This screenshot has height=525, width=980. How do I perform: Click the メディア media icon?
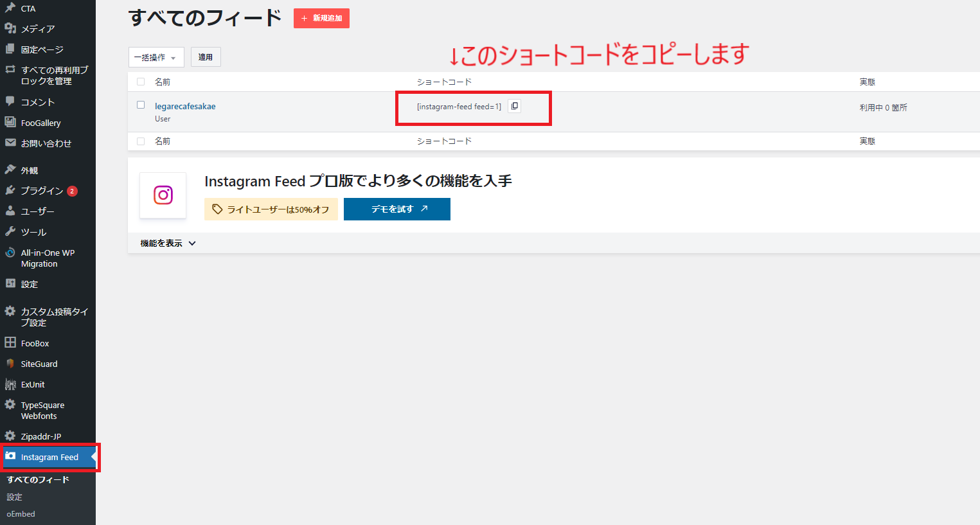click(10, 28)
